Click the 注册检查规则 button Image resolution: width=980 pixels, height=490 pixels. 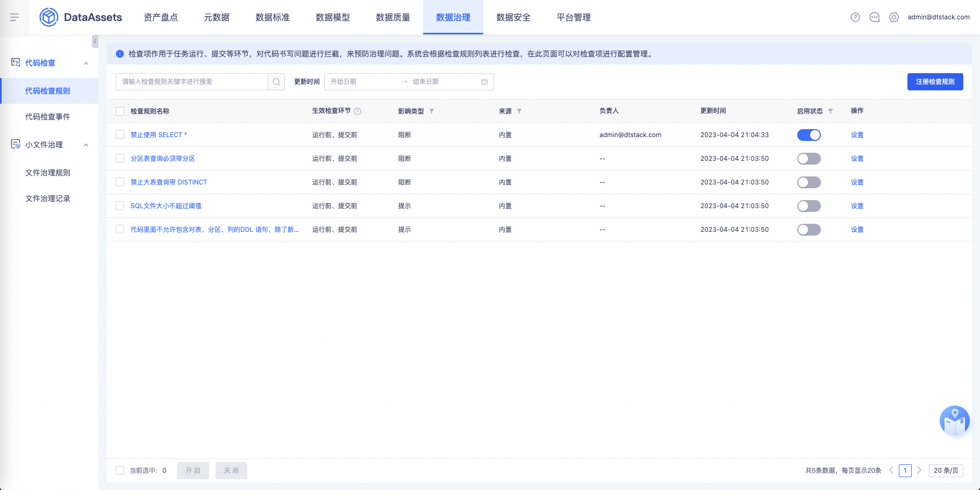click(935, 82)
